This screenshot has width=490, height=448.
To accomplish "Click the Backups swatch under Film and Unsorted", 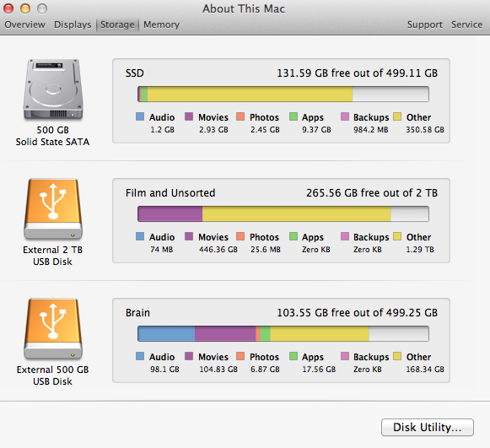I will [345, 236].
